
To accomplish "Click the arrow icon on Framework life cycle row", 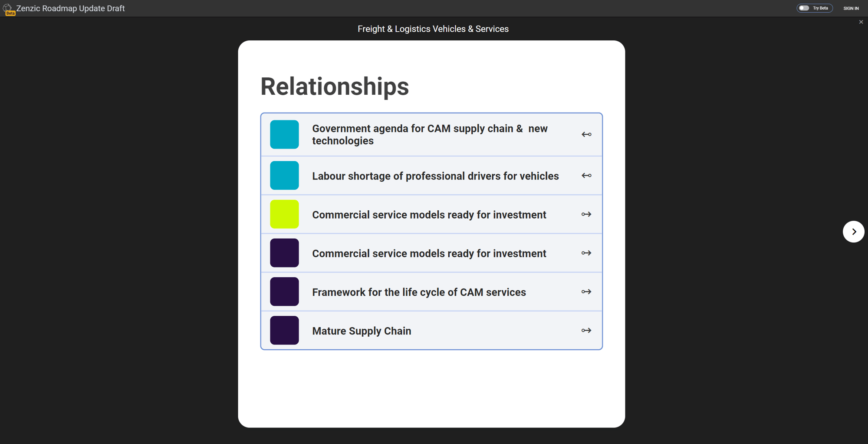I will coord(586,292).
